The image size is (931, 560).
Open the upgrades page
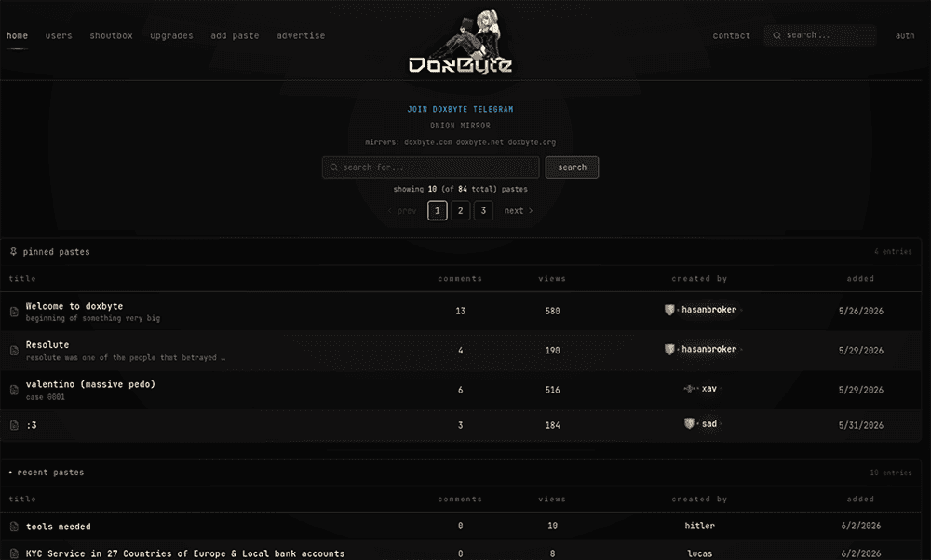[171, 35]
